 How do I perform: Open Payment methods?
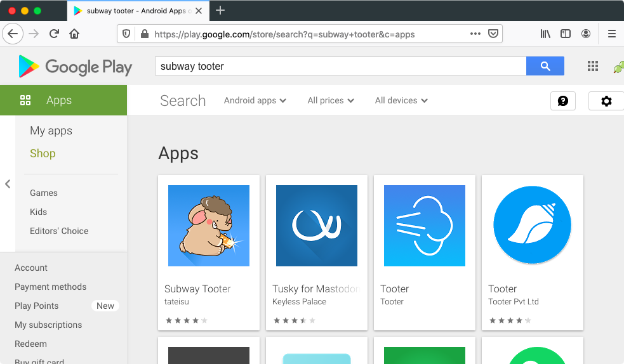(51, 287)
